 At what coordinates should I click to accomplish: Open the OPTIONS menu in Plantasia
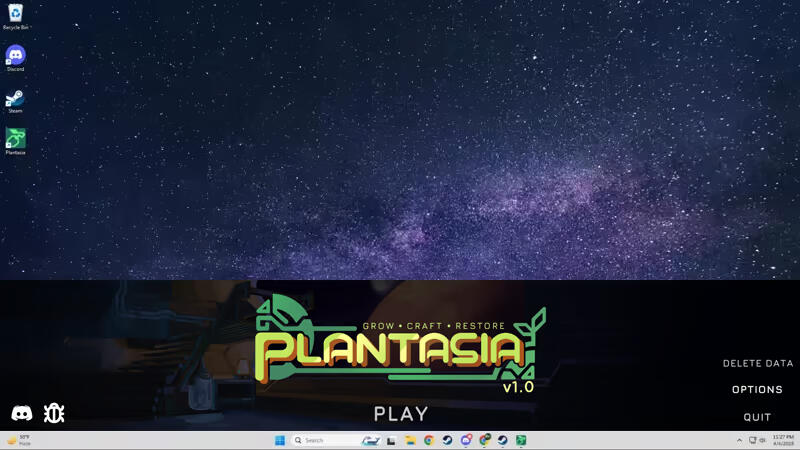pos(757,389)
